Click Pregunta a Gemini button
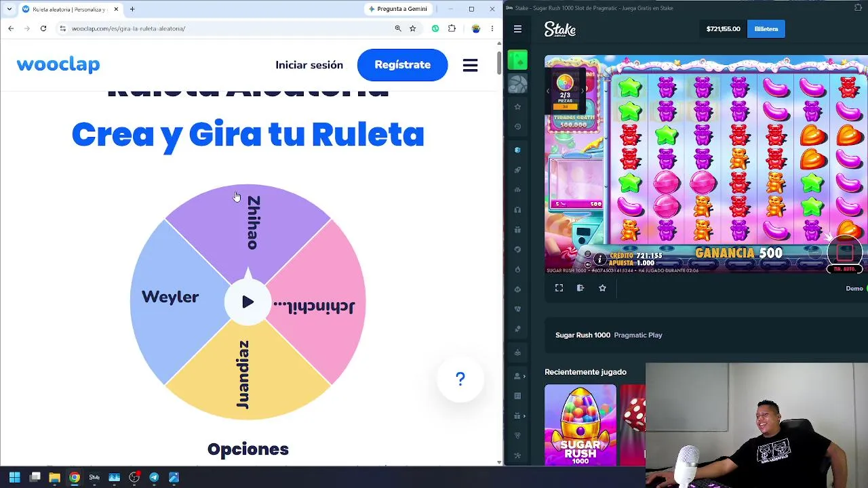The width and height of the screenshot is (868, 488). click(397, 9)
